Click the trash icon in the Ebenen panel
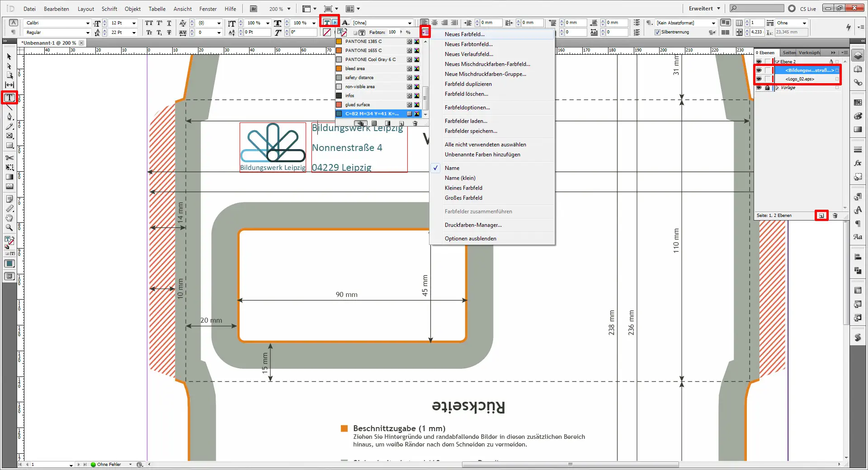 (x=835, y=216)
